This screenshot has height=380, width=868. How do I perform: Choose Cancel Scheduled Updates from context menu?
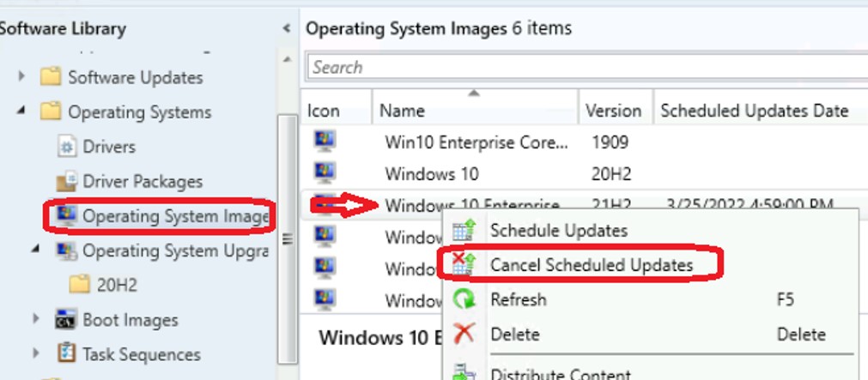(x=592, y=265)
